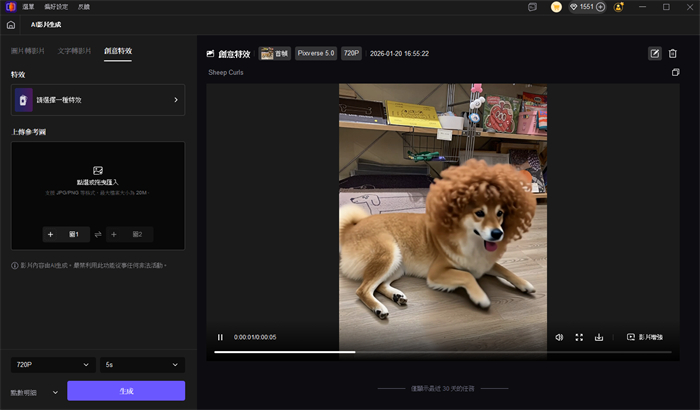Screen dimensions: 700x410
Task: Click the 0:00:01/0:00:05 time display
Action: coord(255,337)
